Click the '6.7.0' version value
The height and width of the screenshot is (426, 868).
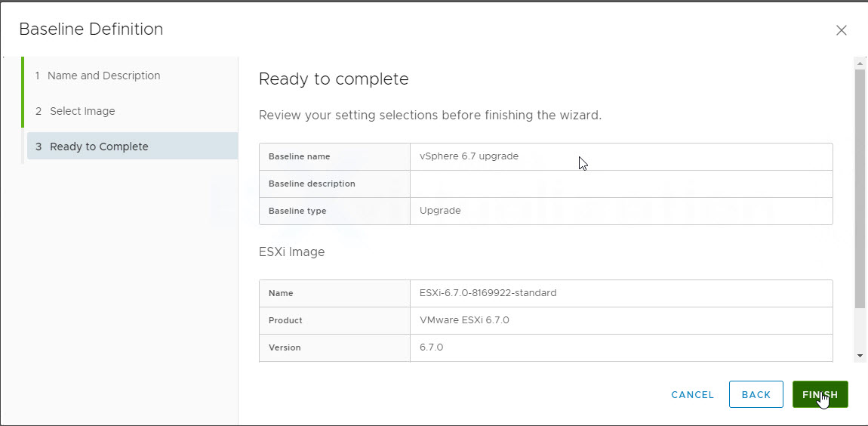[431, 347]
